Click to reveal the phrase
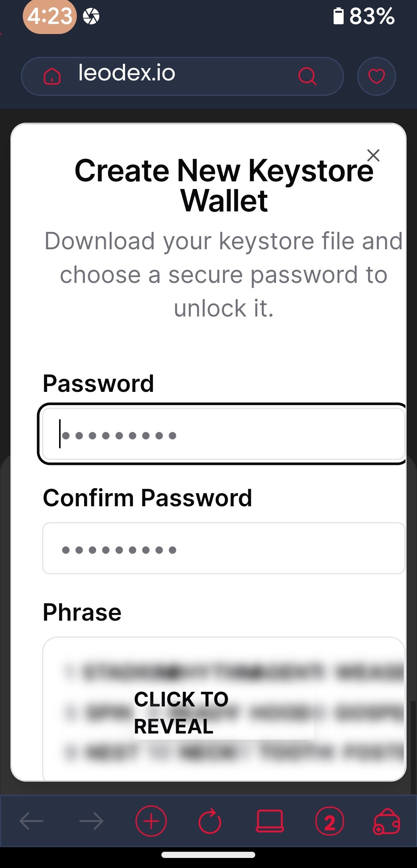Screen dimensions: 417x868 [x=181, y=713]
